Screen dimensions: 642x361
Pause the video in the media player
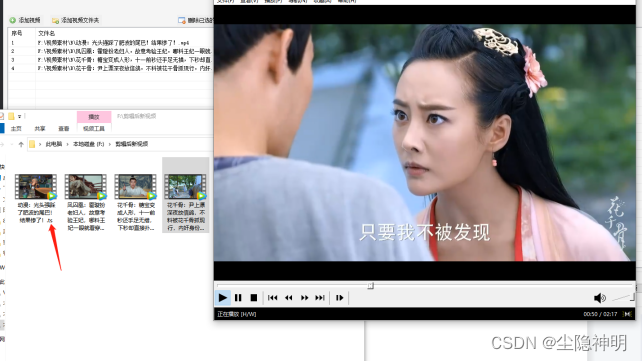[238, 298]
